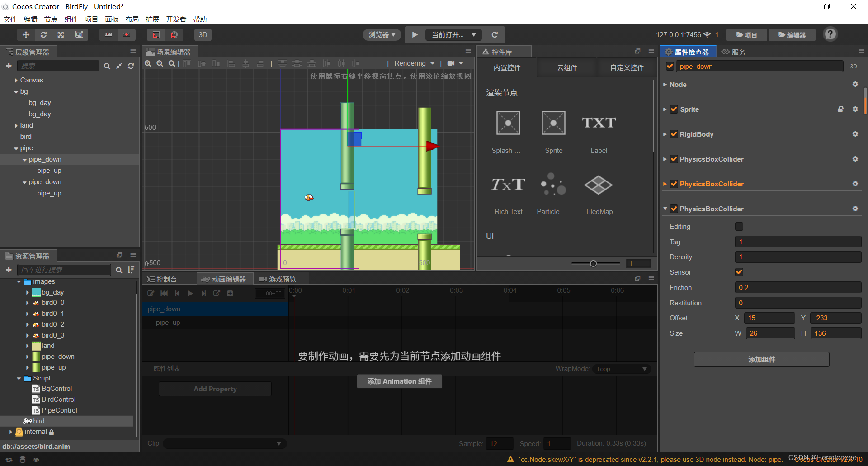Open the 节点 menu
Screen dimensions: 868x466
pyautogui.click(x=51, y=19)
